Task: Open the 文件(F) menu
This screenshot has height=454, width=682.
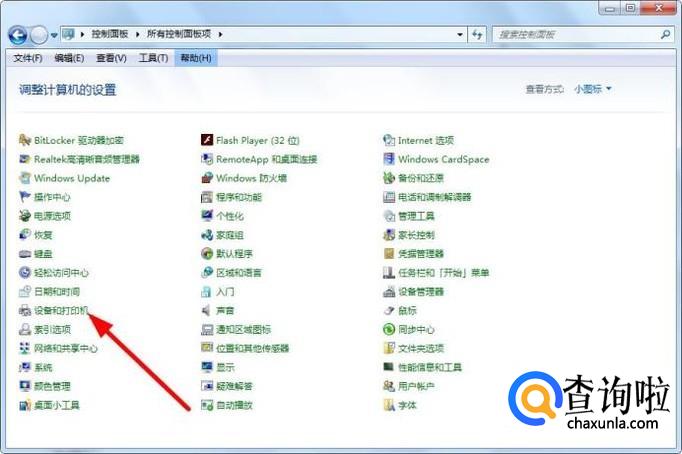Action: [28, 58]
